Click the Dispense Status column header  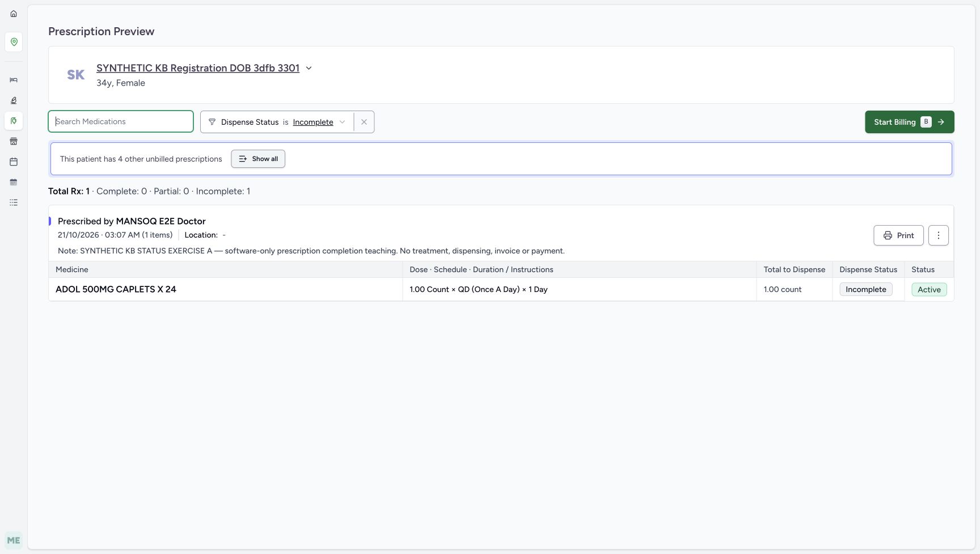click(x=868, y=269)
